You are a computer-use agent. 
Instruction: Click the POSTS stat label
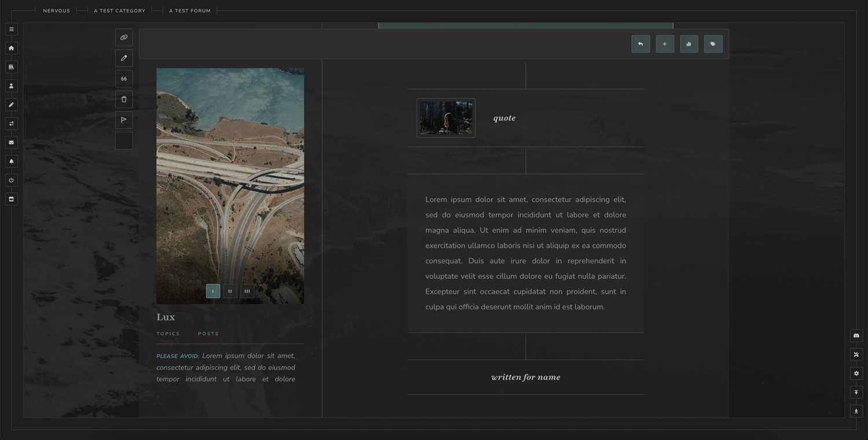208,334
